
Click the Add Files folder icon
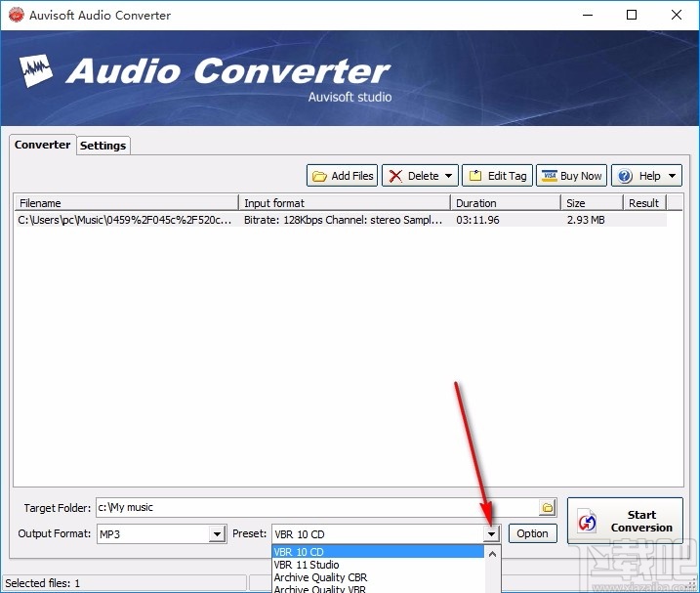tap(319, 176)
